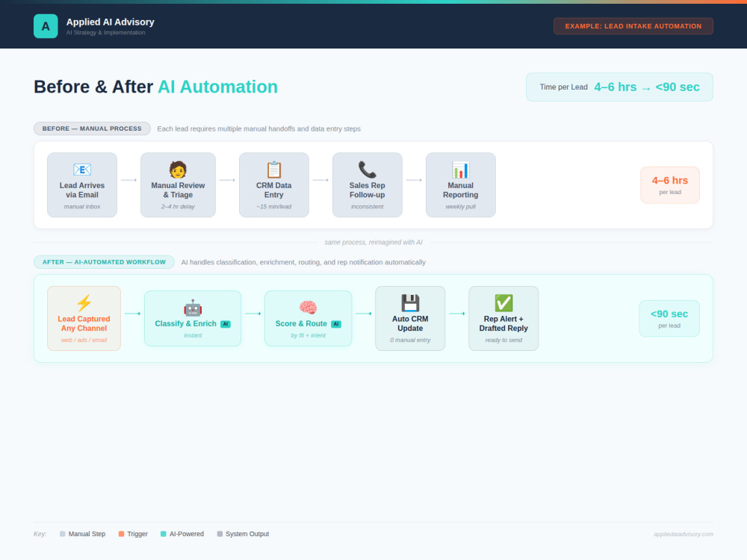
Task: Click the Trigger orange legend swatch
Action: [x=122, y=534]
